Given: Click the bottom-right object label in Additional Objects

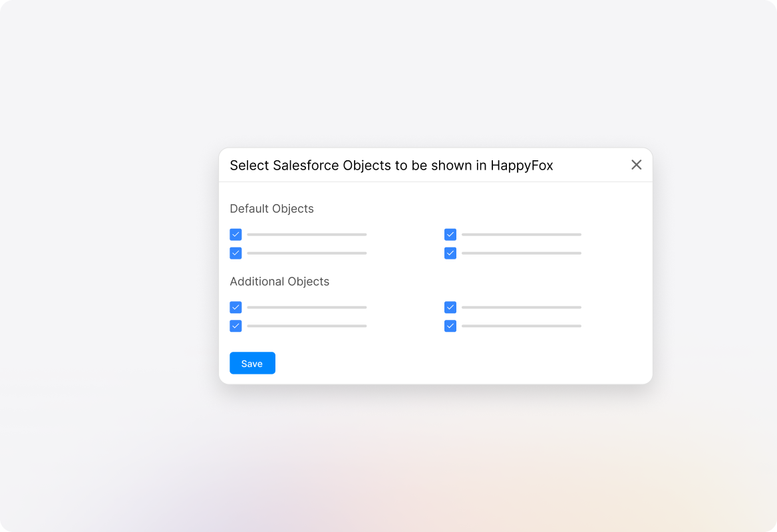Looking at the screenshot, I should [x=522, y=326].
